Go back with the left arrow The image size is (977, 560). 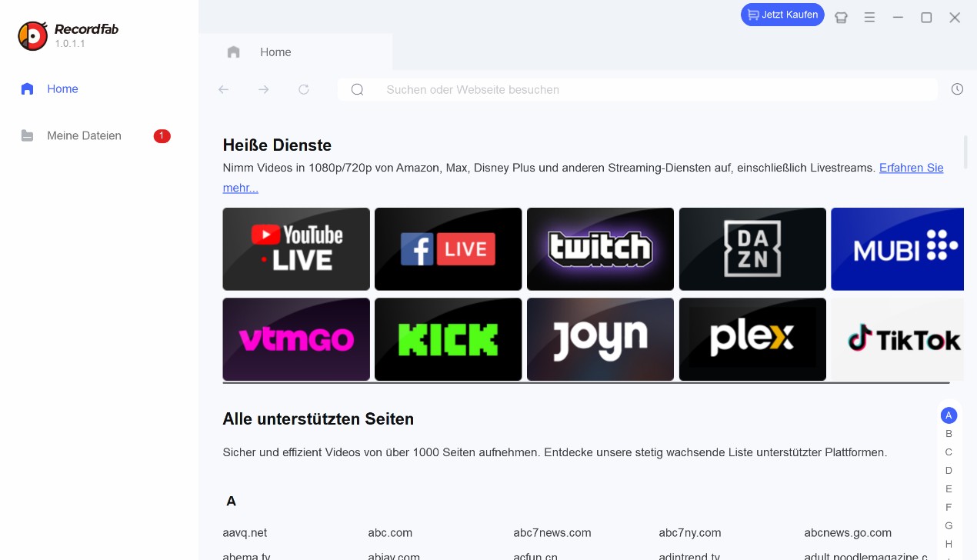click(x=224, y=90)
